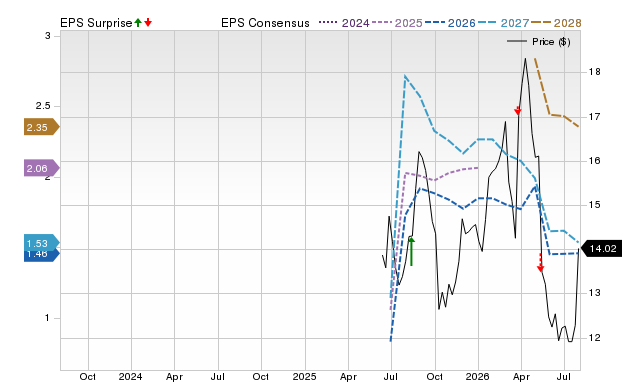Click the 14.02 black price tag
The width and height of the screenshot is (640, 382).
[x=602, y=249]
